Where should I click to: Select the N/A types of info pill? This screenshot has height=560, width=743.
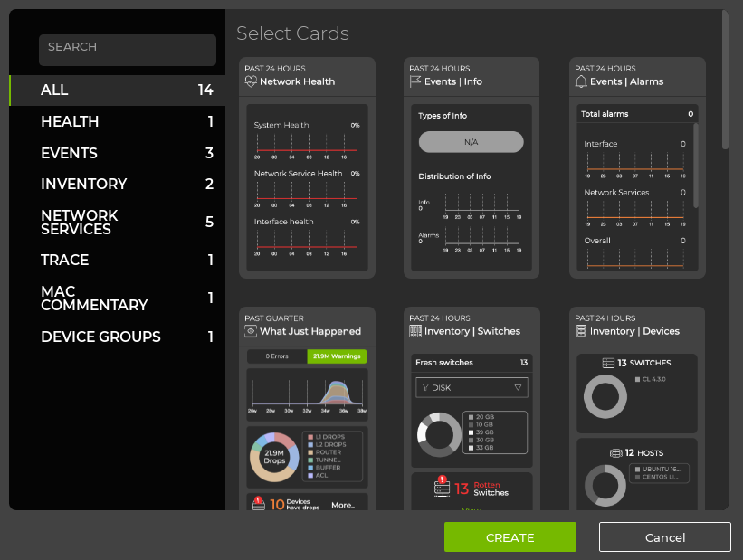471,142
